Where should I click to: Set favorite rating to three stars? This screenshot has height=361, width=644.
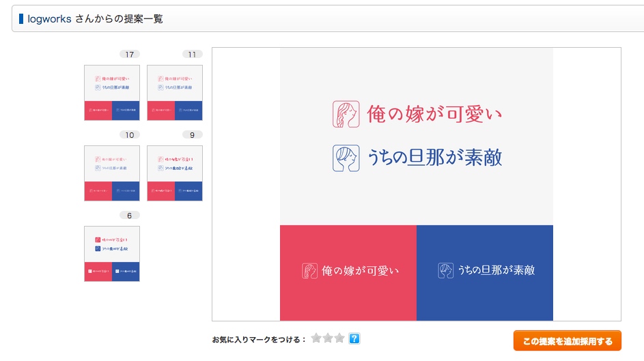(x=339, y=338)
